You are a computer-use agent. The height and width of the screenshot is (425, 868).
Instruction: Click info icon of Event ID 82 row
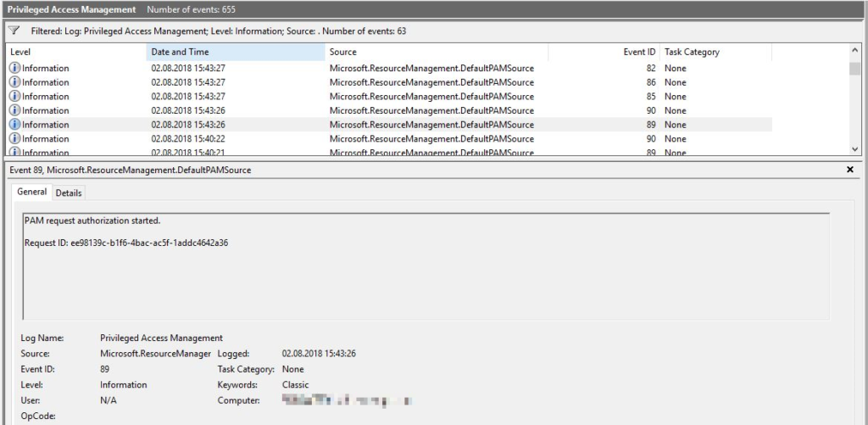click(x=14, y=68)
